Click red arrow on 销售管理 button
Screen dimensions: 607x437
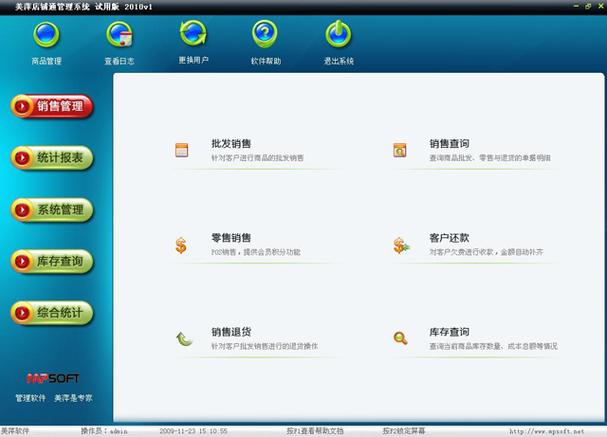[22, 106]
